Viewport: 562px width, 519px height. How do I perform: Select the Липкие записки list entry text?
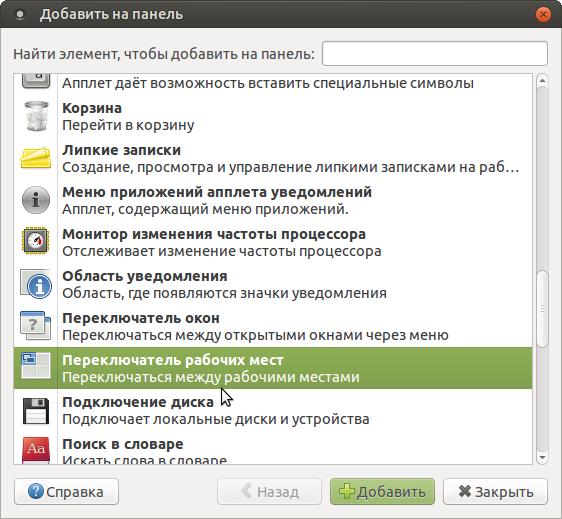click(291, 158)
